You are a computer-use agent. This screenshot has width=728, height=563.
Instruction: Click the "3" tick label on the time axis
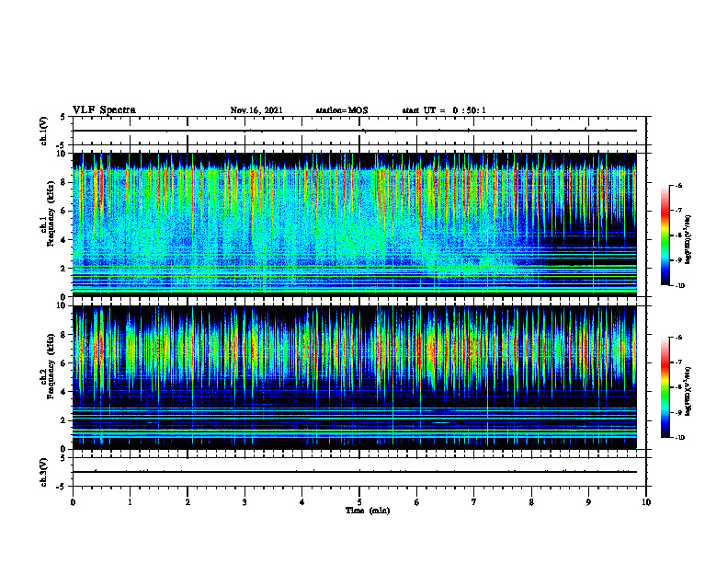(x=245, y=502)
